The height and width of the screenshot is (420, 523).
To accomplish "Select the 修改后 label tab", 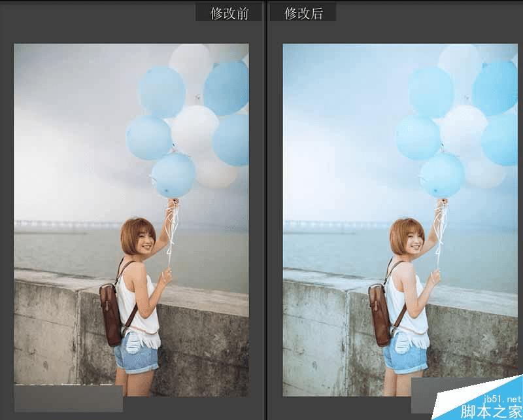I will pyautogui.click(x=303, y=13).
